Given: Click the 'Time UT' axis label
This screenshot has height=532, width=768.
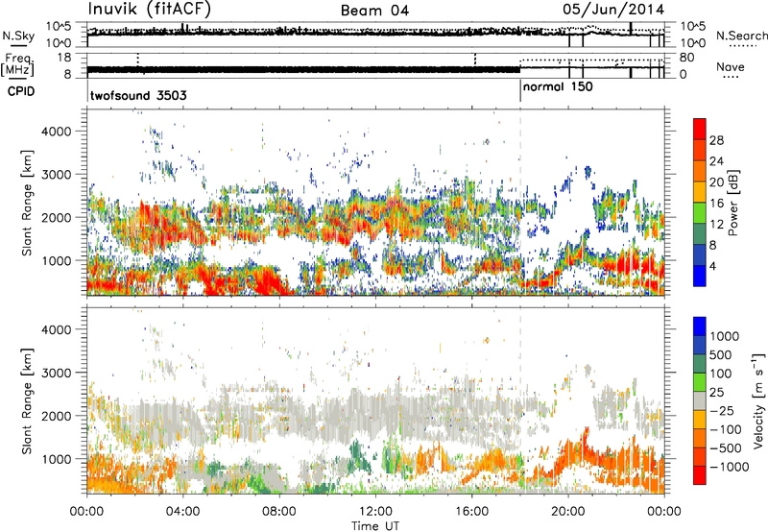Looking at the screenshot, I should coord(374,526).
